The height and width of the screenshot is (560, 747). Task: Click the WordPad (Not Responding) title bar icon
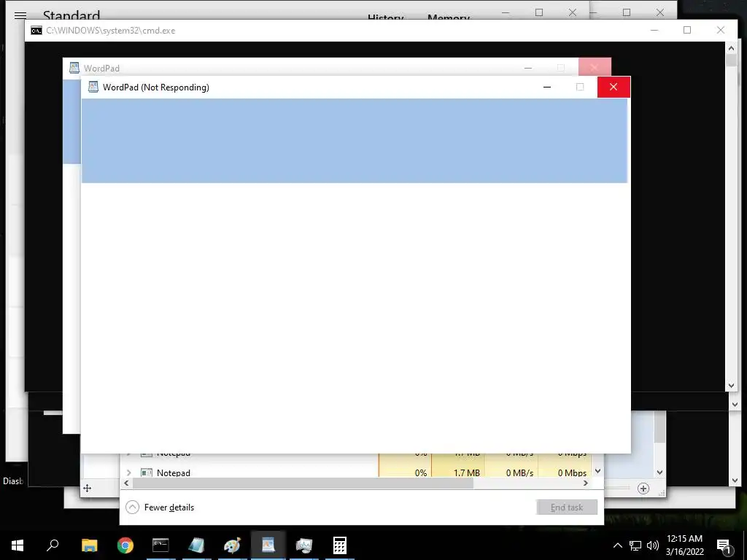pyautogui.click(x=93, y=87)
